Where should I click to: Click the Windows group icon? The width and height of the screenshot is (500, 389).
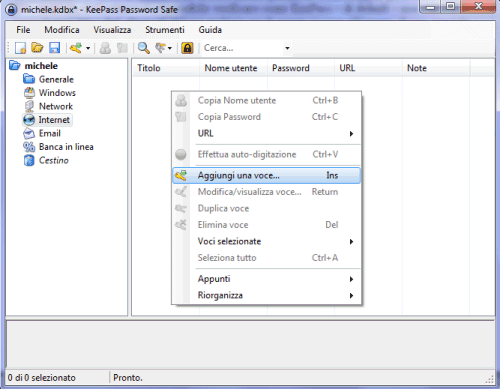point(29,93)
